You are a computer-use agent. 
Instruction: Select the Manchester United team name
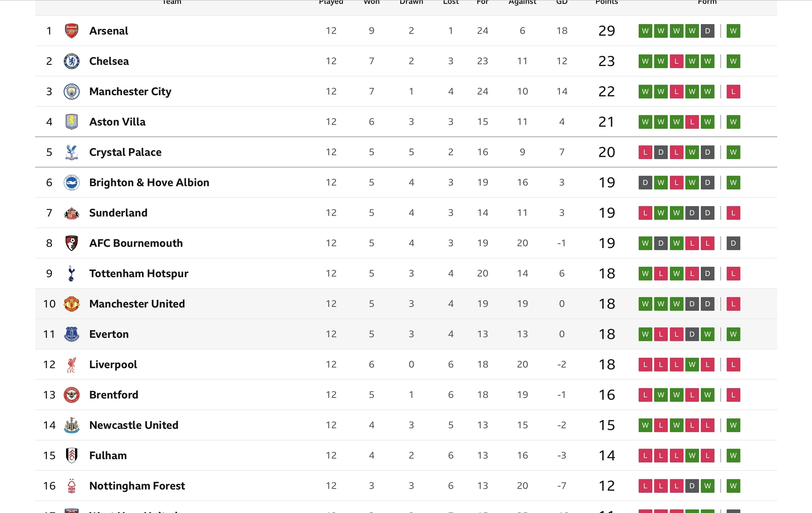137,304
